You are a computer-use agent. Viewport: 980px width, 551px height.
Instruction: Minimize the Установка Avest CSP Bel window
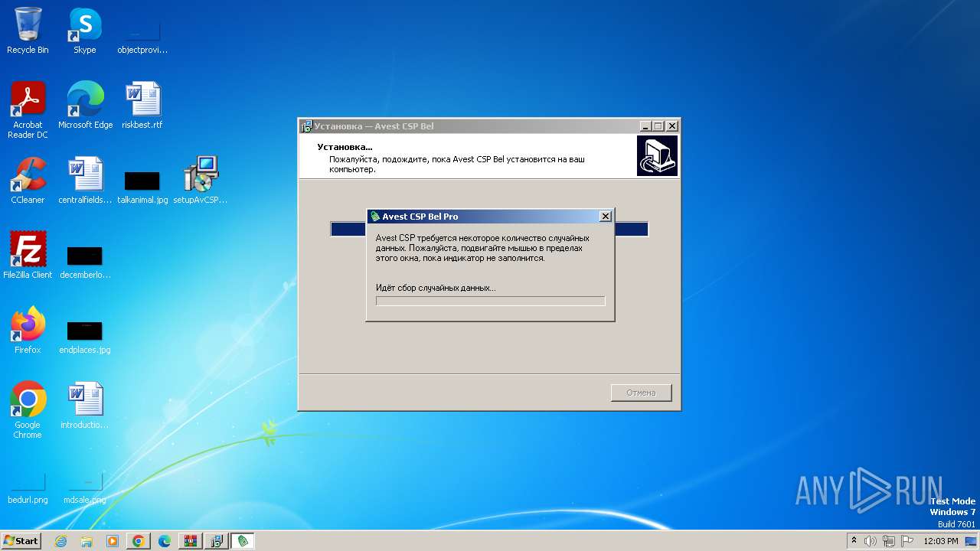[x=645, y=126]
